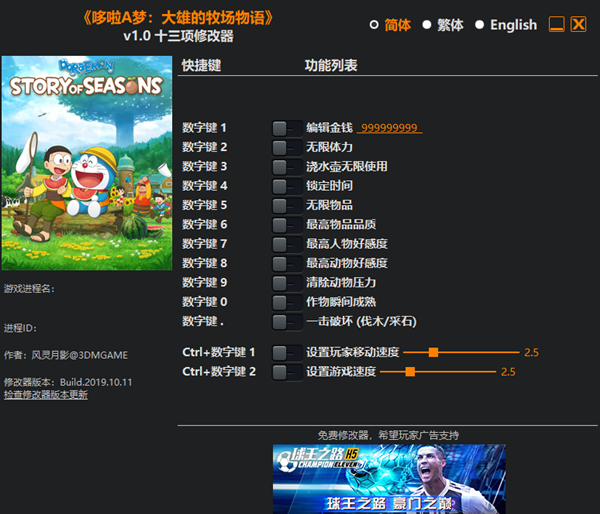Enable 无限体力 toggle
This screenshot has height=514, width=600.
pyautogui.click(x=287, y=148)
